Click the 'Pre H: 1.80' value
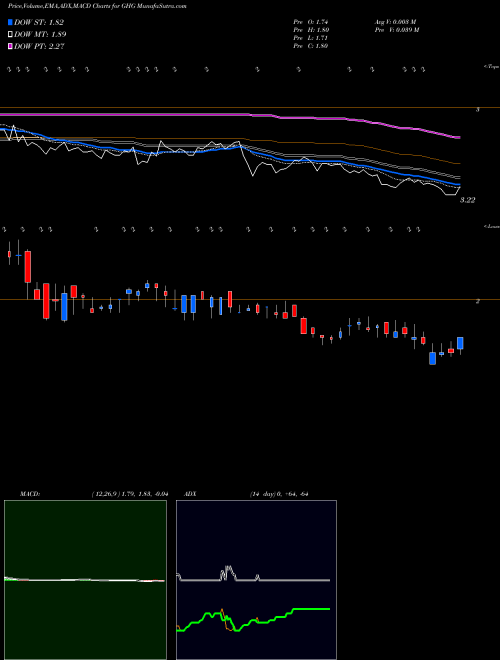500x660 pixels. coord(311,30)
